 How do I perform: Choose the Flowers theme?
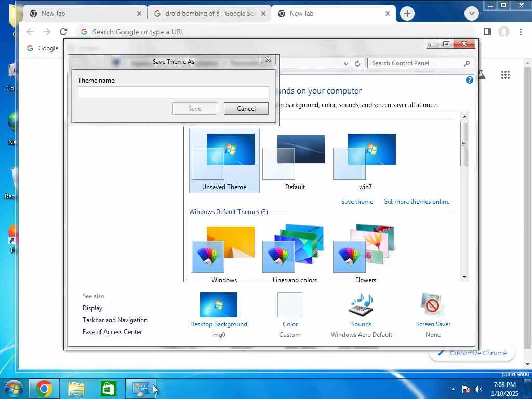[365, 253]
